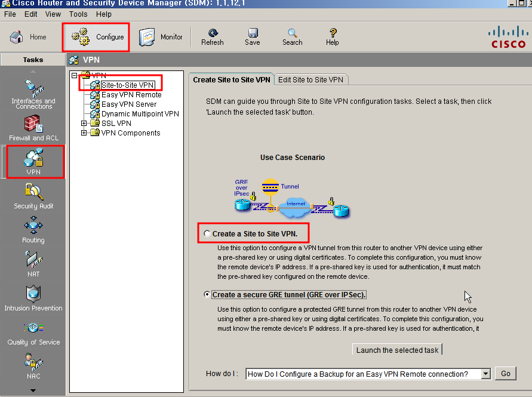Click the Cisco logo
Image resolution: width=532 pixels, height=397 pixels.
point(508,37)
